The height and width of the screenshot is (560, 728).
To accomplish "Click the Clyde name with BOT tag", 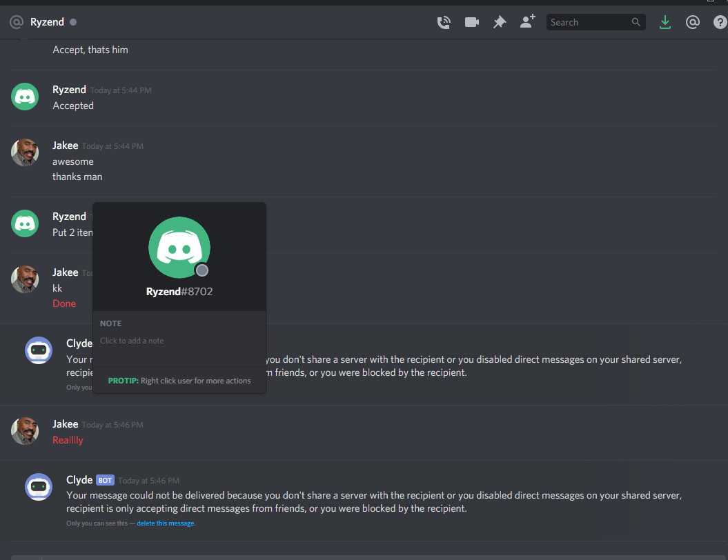I will tap(79, 480).
